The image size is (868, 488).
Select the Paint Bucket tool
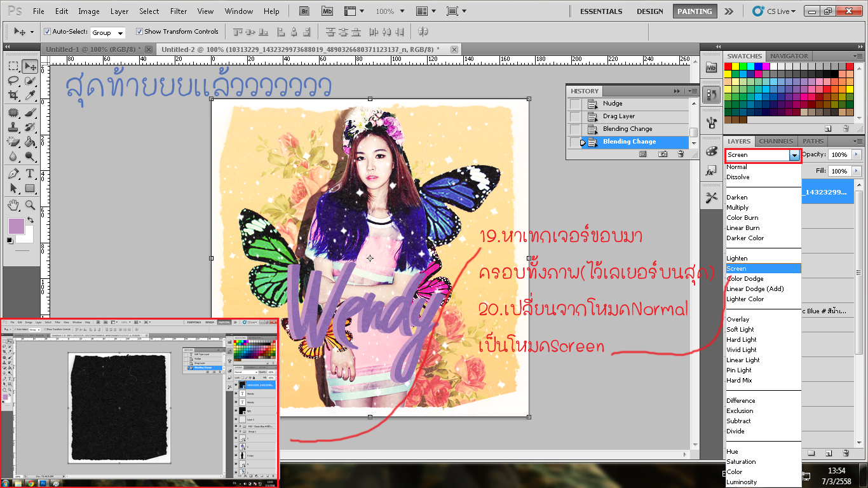coord(30,142)
